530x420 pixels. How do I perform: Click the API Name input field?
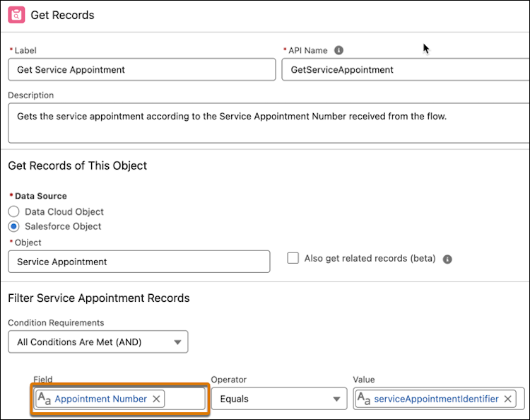406,70
